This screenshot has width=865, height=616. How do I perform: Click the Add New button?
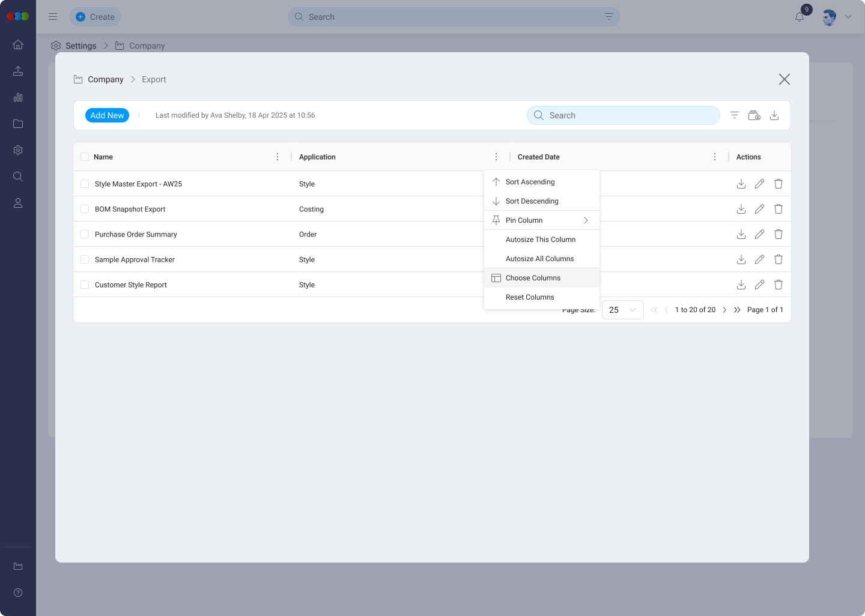pyautogui.click(x=107, y=115)
